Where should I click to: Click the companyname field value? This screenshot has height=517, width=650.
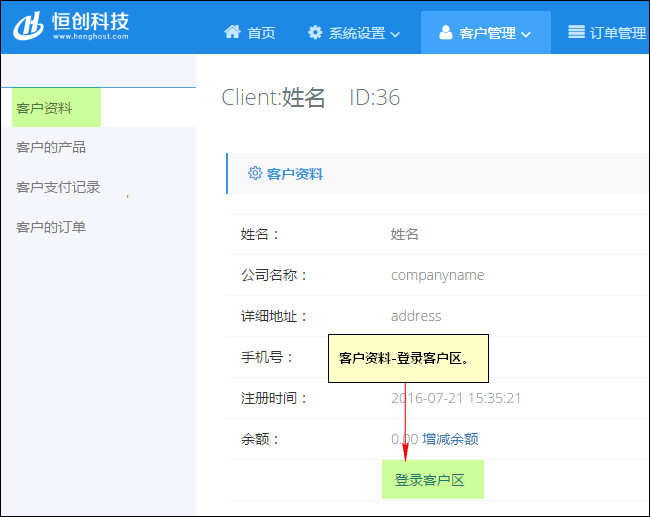tap(437, 275)
